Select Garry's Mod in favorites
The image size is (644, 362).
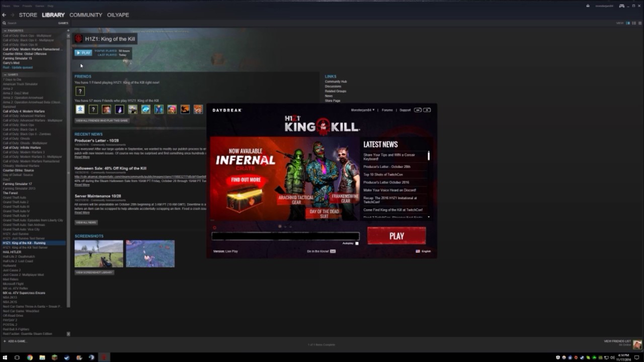pos(11,63)
